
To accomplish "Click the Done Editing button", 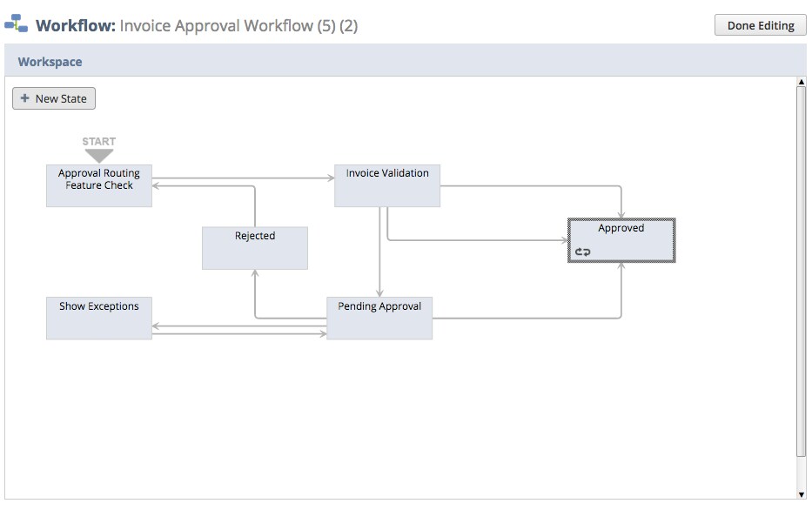I will tap(760, 25).
